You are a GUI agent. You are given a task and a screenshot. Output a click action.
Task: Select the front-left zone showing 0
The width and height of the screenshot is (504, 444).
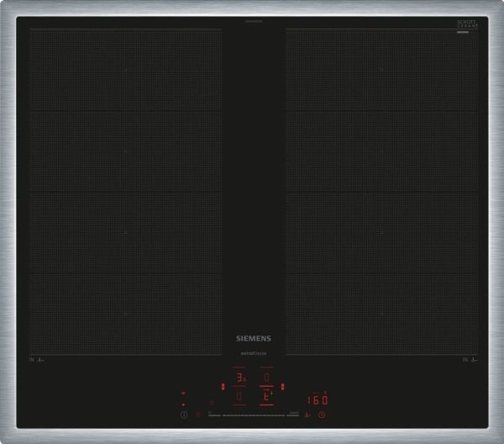[239, 396]
